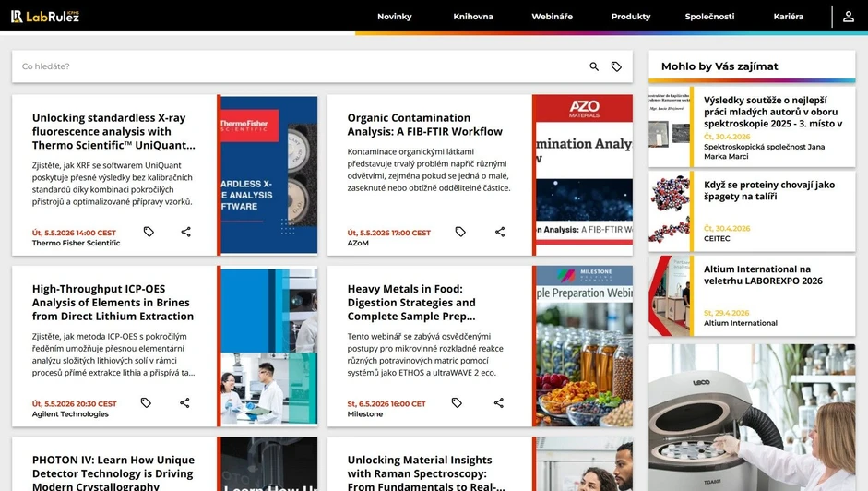The height and width of the screenshot is (491, 868).
Task: Click Altium LABOREXPO booth thumbnail
Action: 670,296
